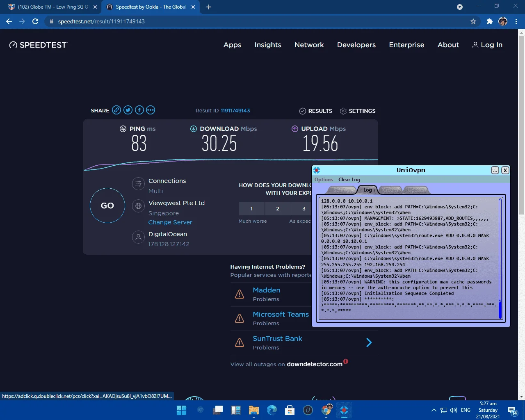The width and height of the screenshot is (525, 420).
Task: Open the Microsoft Teams problems link
Action: pyautogui.click(x=281, y=314)
